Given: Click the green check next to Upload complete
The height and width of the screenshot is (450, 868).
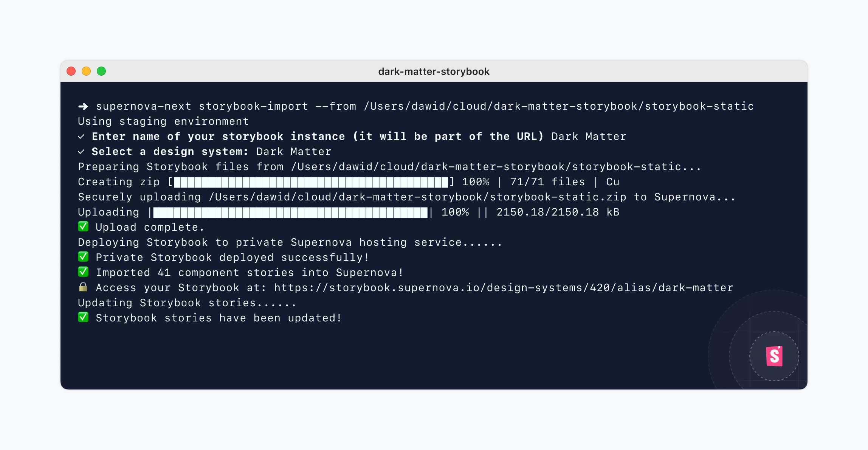Looking at the screenshot, I should 83,227.
